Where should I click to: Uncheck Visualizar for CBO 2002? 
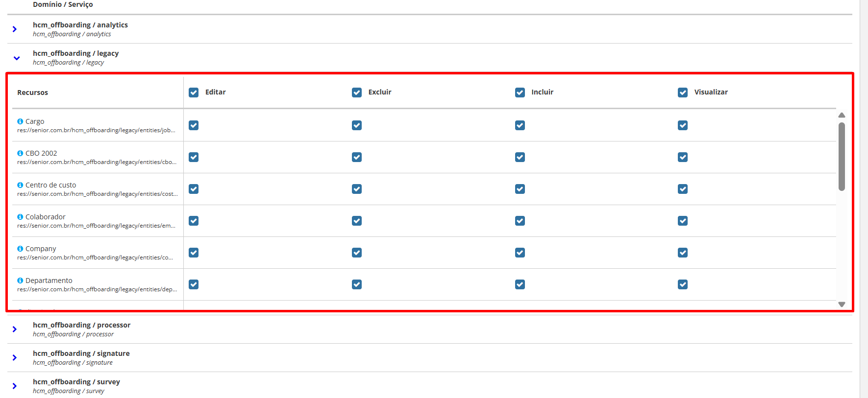[683, 157]
